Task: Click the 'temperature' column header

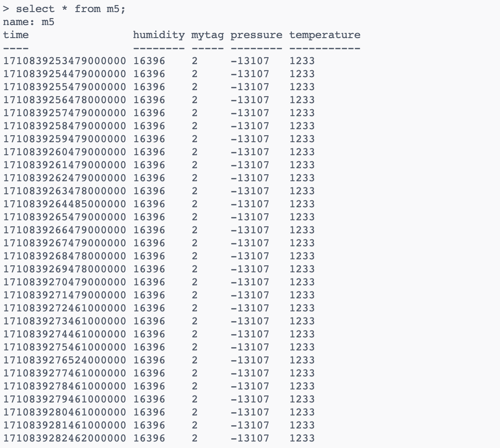Action: pyautogui.click(x=324, y=35)
